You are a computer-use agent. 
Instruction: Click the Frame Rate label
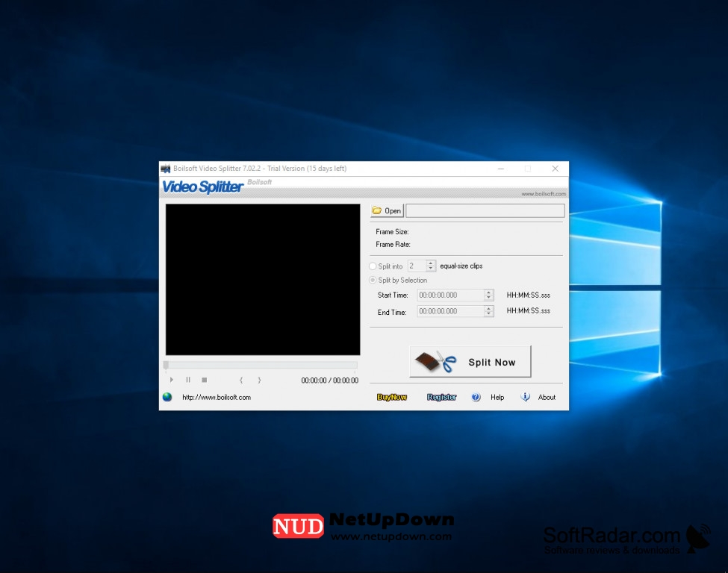(x=393, y=245)
